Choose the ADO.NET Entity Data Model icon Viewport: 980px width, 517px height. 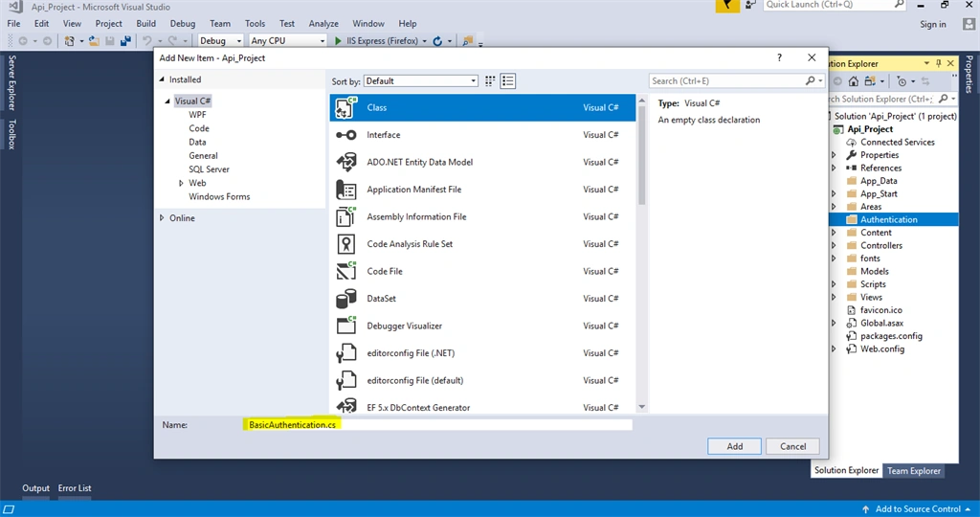[x=345, y=162]
